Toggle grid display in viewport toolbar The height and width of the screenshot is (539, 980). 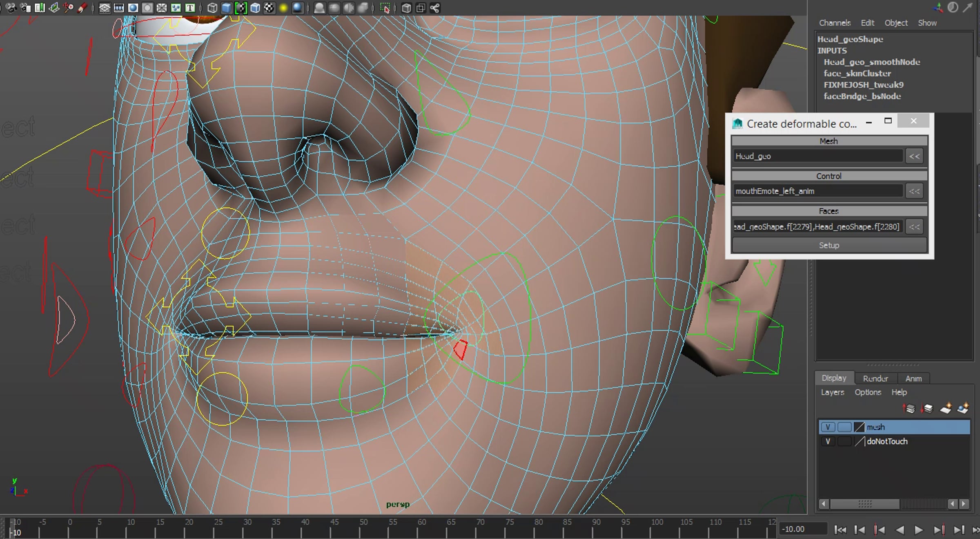pyautogui.click(x=105, y=8)
